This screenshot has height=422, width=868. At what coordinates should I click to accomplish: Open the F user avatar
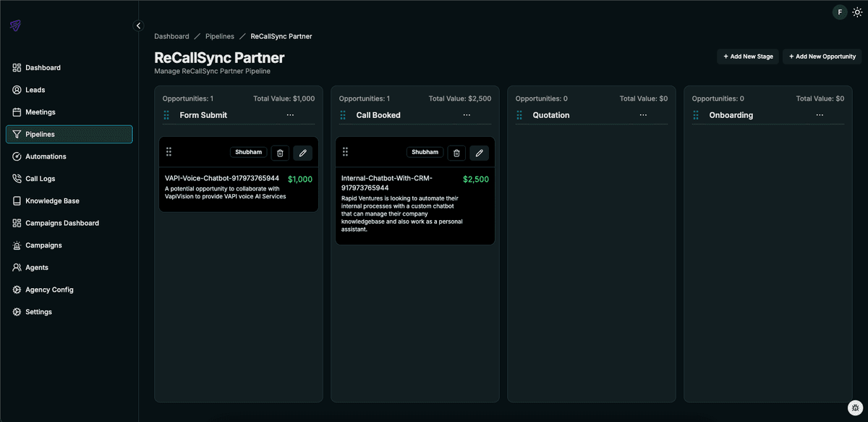[x=840, y=12]
